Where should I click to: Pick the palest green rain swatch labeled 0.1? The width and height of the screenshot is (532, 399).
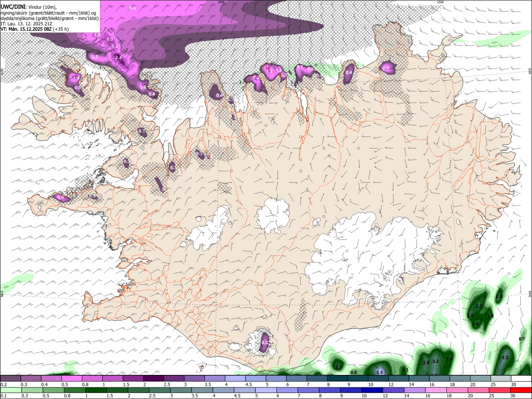[x=11, y=390]
